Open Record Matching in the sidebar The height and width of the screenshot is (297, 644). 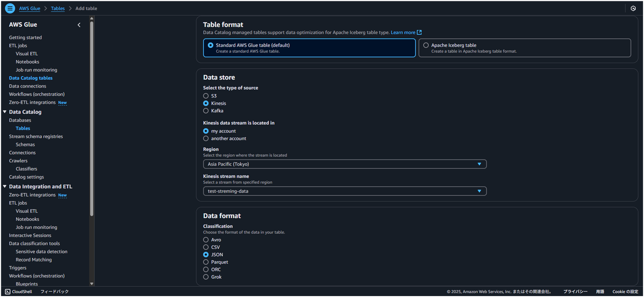(34, 260)
